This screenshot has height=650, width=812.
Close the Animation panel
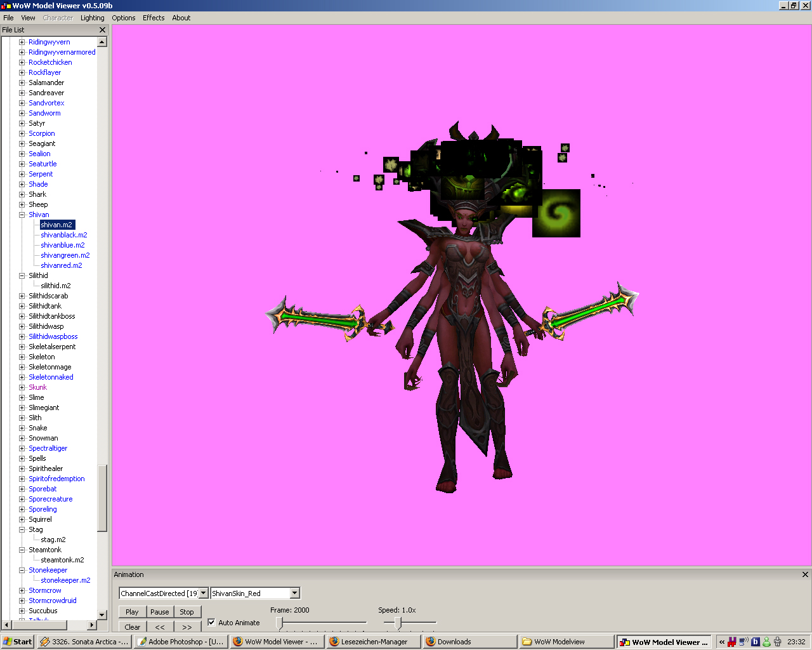pos(805,574)
